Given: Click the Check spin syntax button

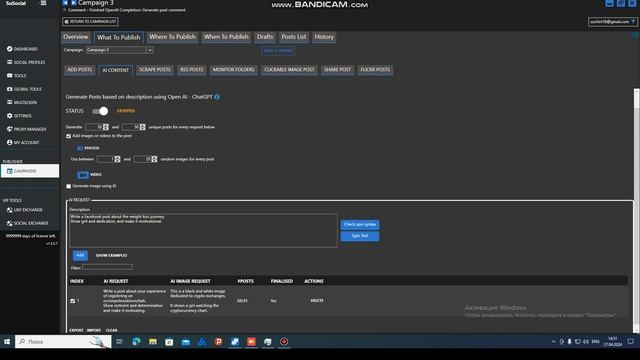Looking at the screenshot, I should (x=360, y=224).
